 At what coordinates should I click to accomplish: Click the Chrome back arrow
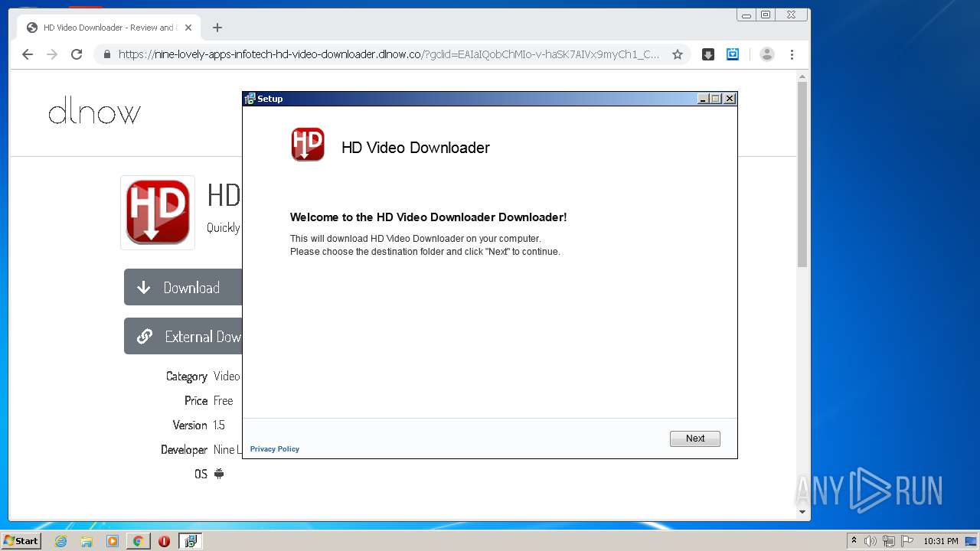point(28,54)
